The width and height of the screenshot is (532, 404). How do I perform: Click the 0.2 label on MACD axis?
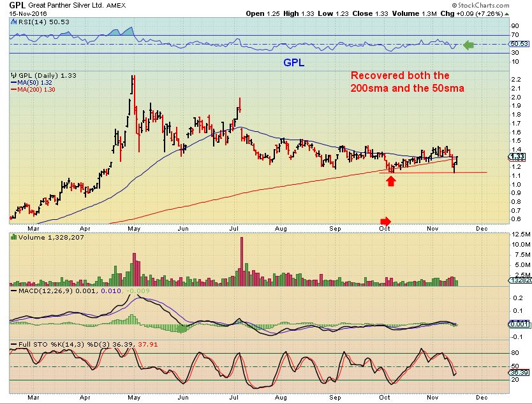coord(518,298)
